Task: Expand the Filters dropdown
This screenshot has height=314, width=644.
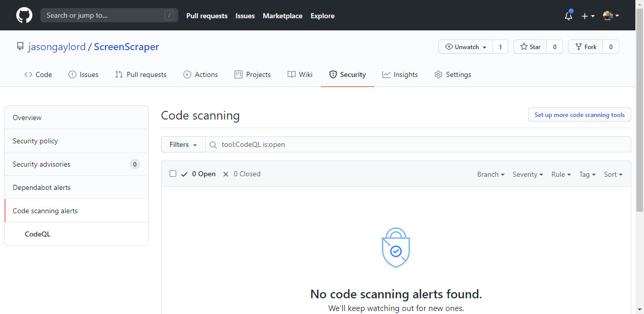Action: (183, 144)
